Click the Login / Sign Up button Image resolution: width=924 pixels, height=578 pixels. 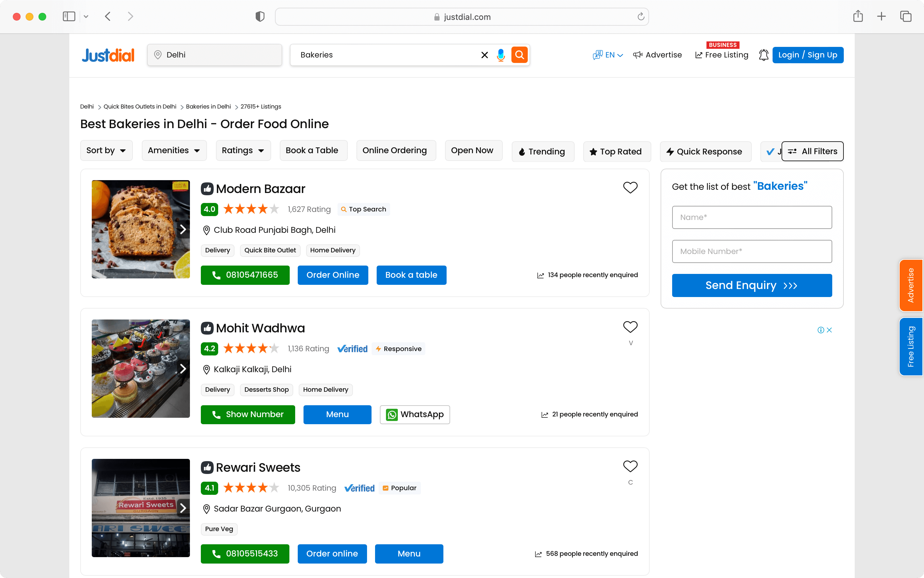(x=808, y=55)
